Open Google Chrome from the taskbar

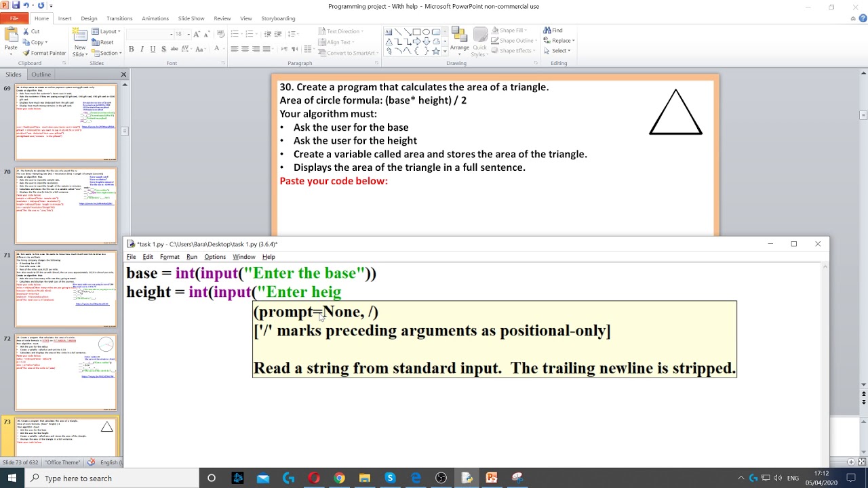(339, 478)
